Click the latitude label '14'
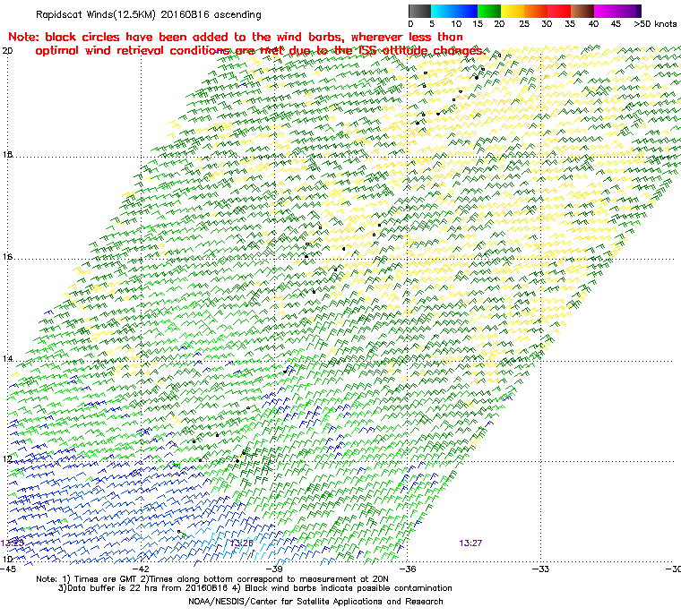Viewport: 681px width, 616px height. pyautogui.click(x=7, y=358)
